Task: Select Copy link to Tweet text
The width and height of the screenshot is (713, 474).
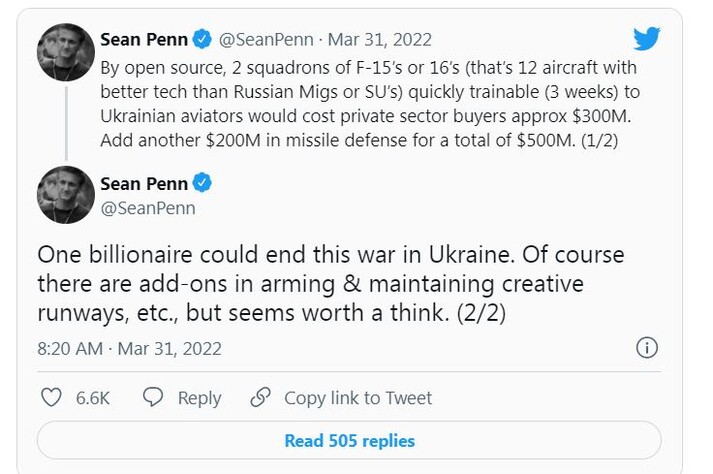Action: 358,398
